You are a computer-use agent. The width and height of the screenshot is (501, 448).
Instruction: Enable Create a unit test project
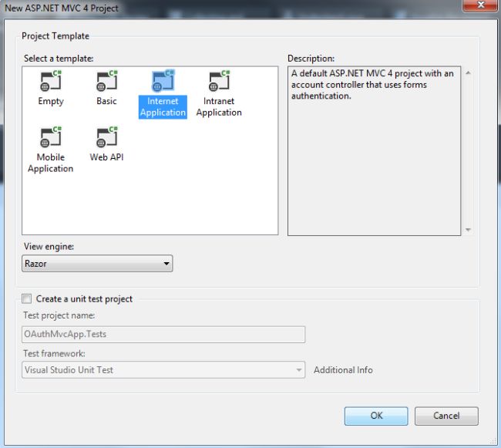pos(26,298)
